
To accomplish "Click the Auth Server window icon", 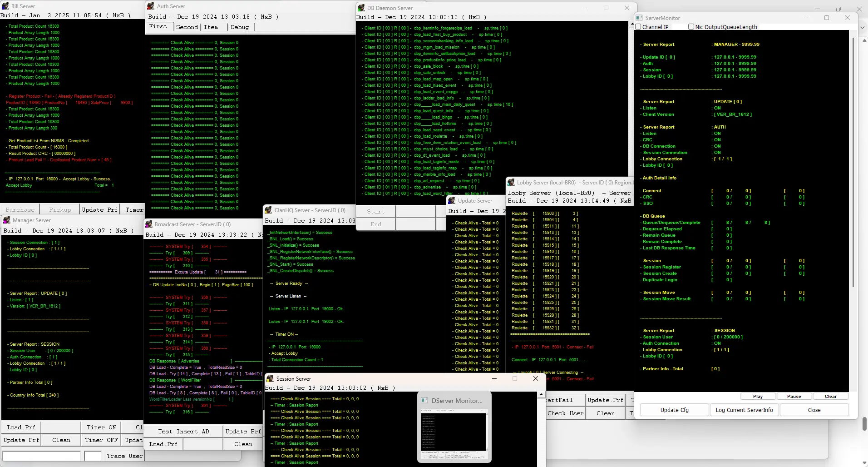I will [x=151, y=6].
